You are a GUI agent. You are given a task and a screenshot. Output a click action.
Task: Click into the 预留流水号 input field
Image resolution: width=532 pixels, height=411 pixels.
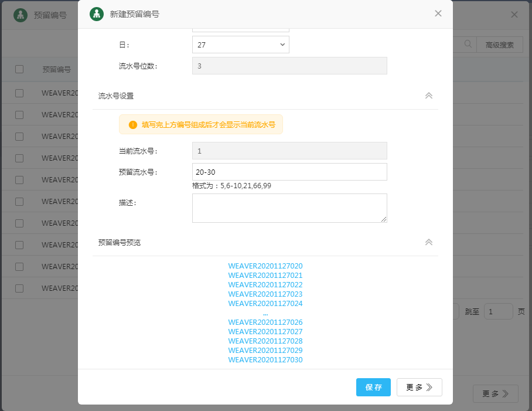[289, 172]
